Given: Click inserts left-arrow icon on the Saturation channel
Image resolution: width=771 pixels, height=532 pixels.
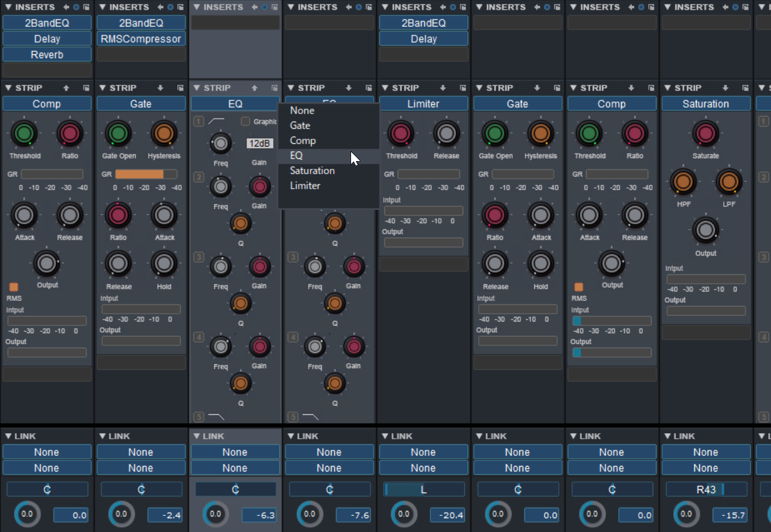Looking at the screenshot, I should (725, 7).
